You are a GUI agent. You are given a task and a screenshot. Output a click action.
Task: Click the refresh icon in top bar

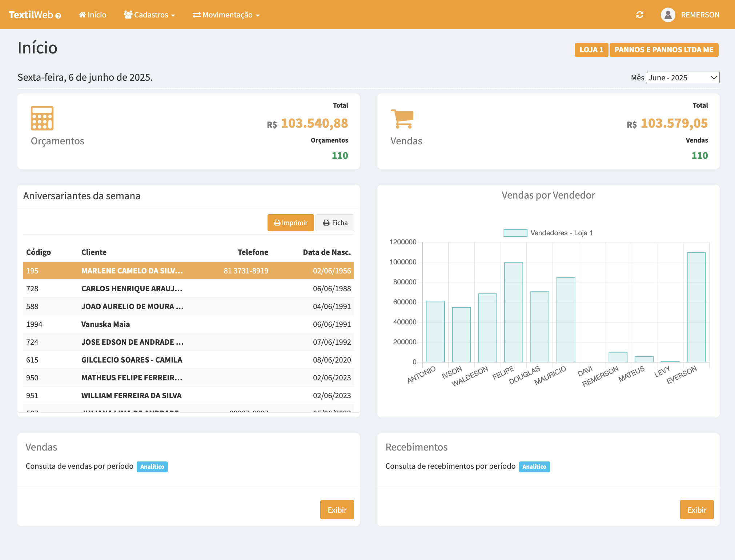point(640,15)
